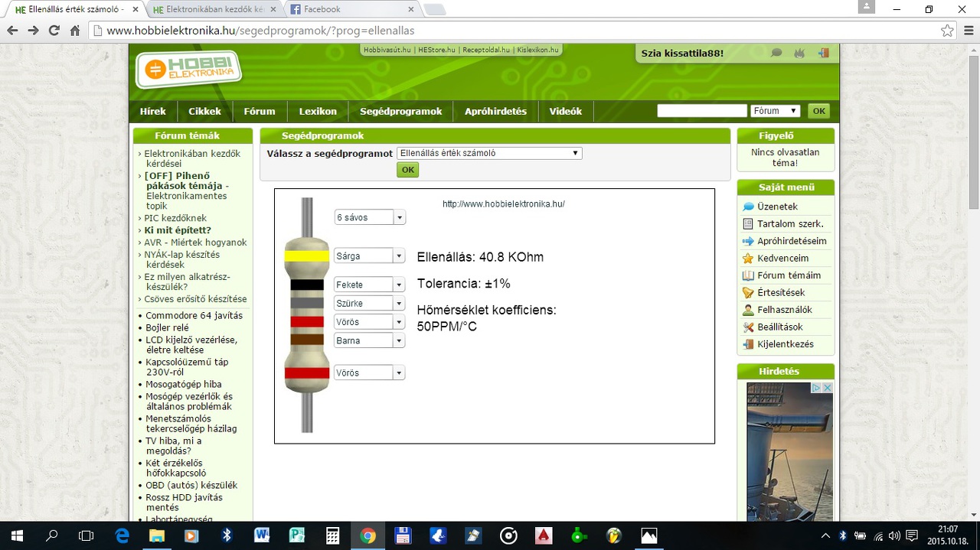Click the Beállítások tools icon
Image resolution: width=980 pixels, height=550 pixels.
click(748, 327)
